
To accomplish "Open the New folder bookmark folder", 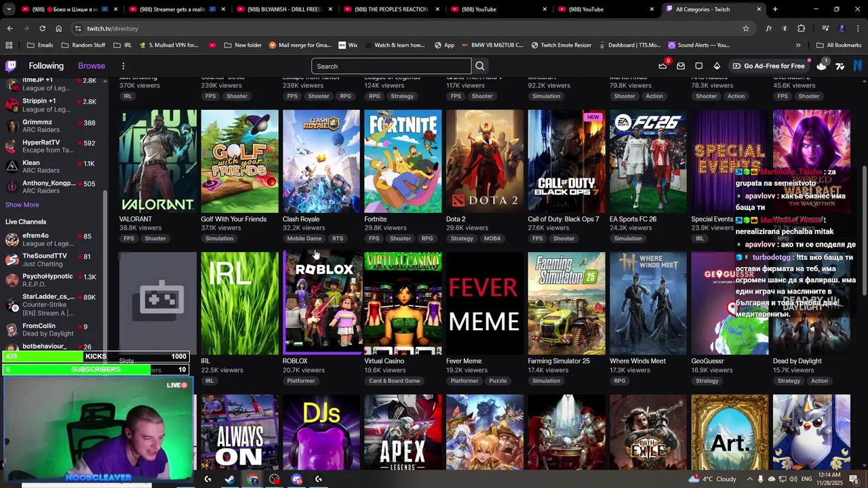I will [x=243, y=45].
